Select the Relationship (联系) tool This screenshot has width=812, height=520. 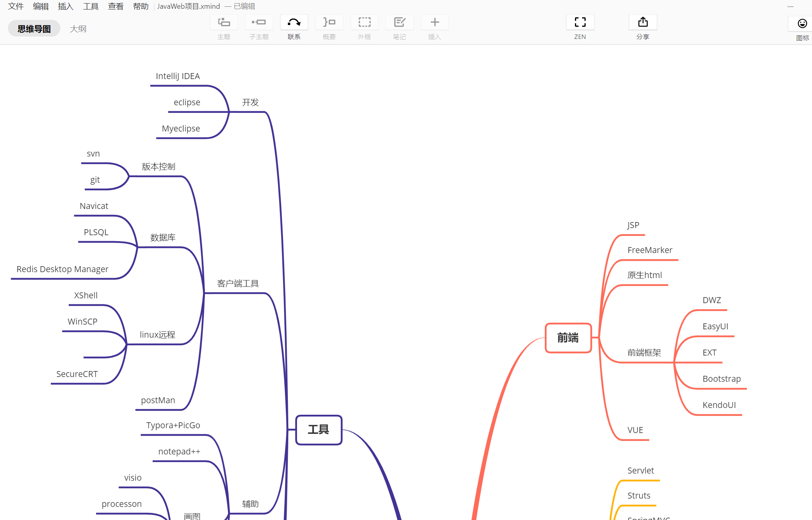(294, 23)
